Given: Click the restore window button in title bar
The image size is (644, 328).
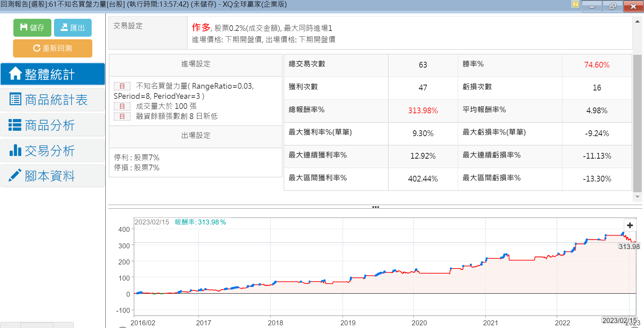Looking at the screenshot, I should (x=612, y=6).
